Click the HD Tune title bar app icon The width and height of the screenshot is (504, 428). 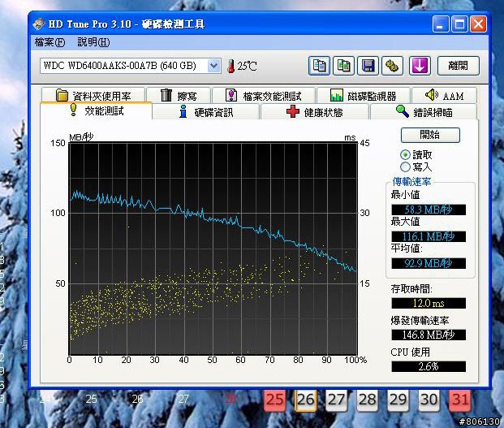click(39, 24)
